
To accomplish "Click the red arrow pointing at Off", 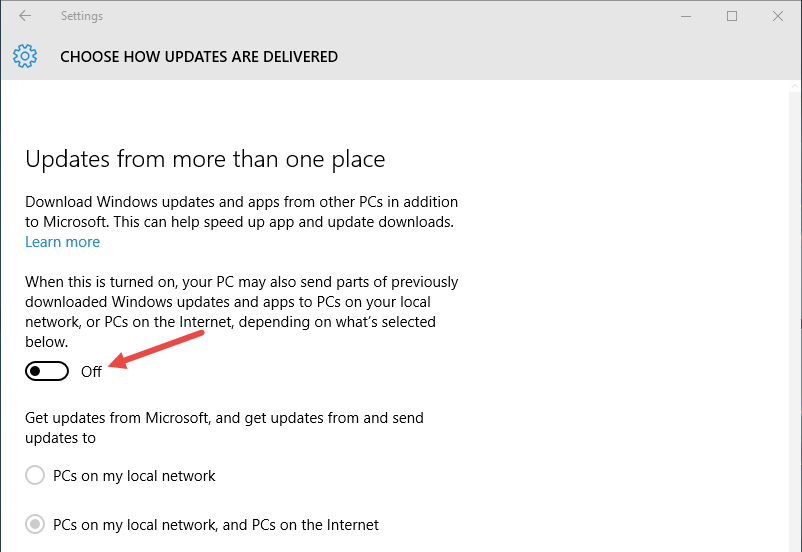I will coord(160,348).
